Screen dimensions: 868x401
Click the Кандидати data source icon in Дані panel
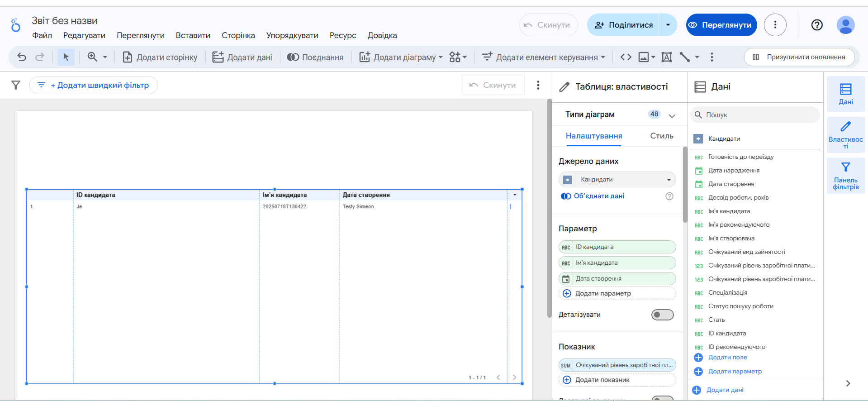pos(698,139)
